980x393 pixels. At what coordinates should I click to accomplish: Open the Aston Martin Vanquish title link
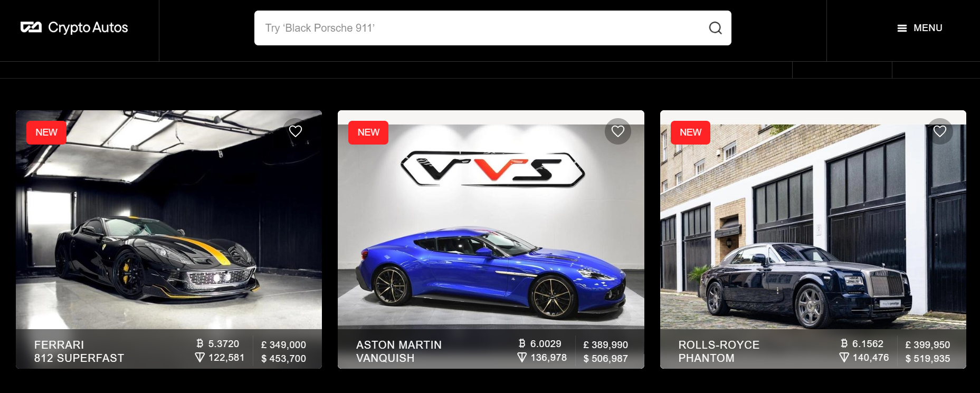pos(399,351)
